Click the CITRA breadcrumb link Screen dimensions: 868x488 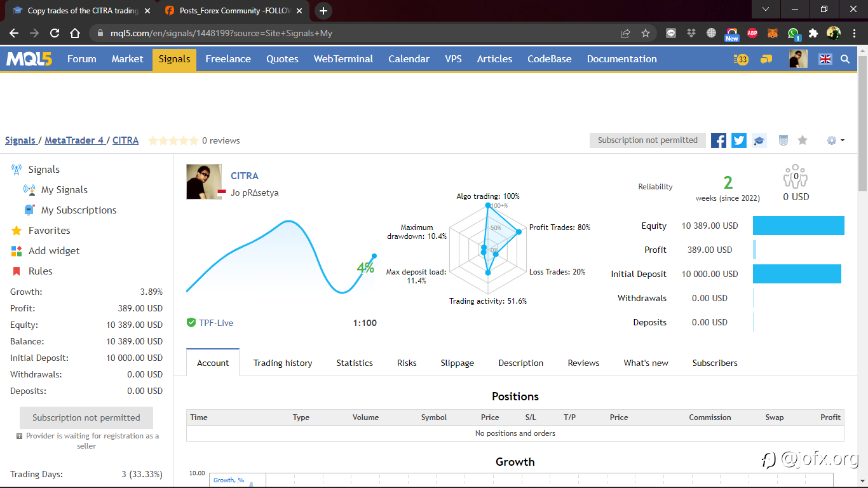pos(125,140)
